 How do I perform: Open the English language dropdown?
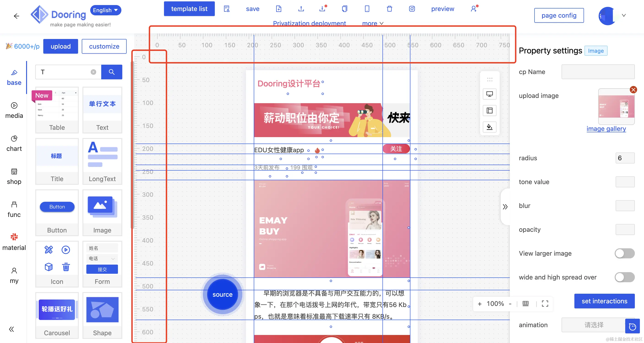coord(106,10)
